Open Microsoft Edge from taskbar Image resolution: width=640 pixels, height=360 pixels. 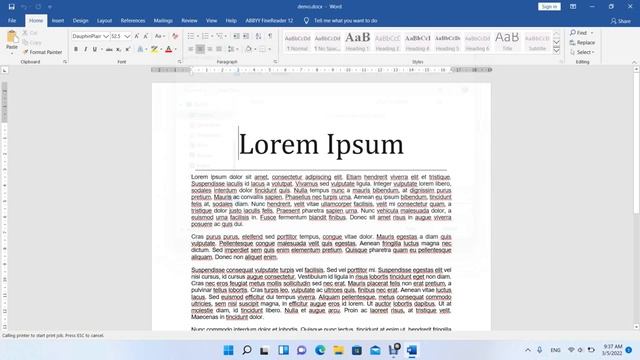320,350
